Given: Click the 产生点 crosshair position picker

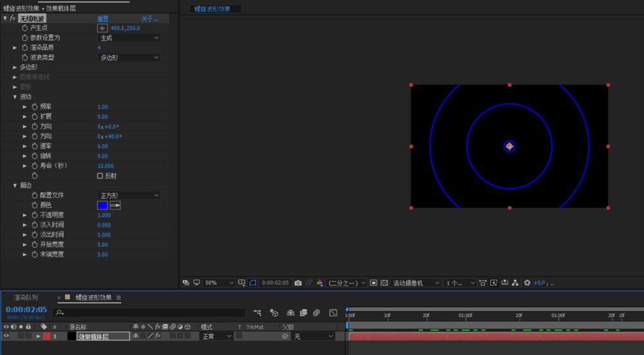Looking at the screenshot, I should pos(102,28).
